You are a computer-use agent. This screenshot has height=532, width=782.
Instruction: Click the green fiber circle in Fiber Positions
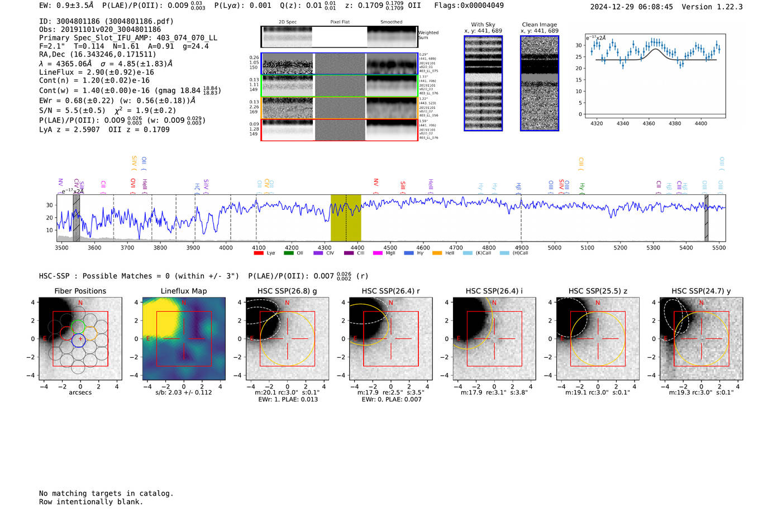[78, 325]
